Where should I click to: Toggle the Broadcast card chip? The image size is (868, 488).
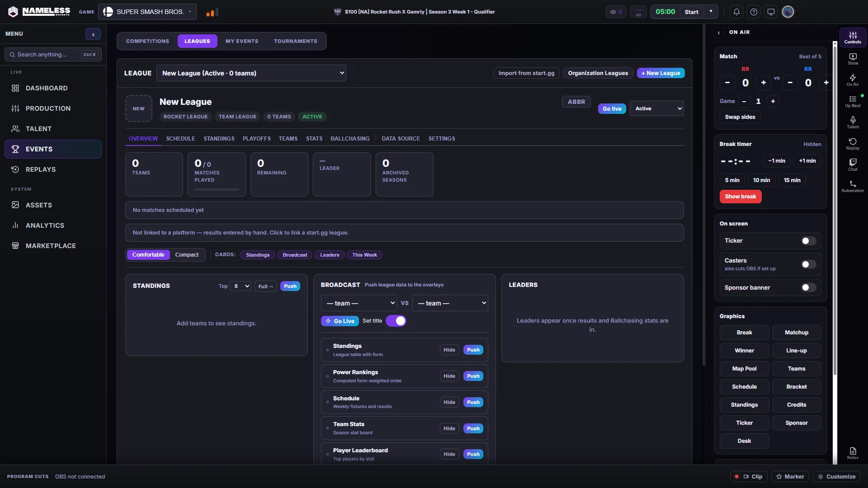pyautogui.click(x=295, y=255)
